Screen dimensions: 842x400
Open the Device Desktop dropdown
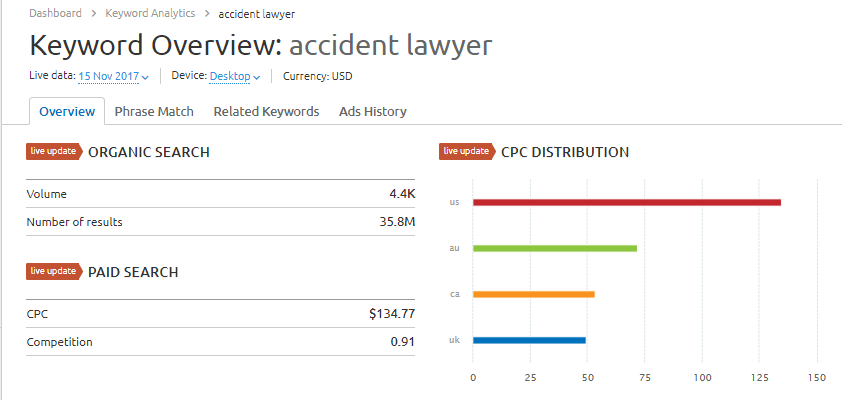point(235,76)
